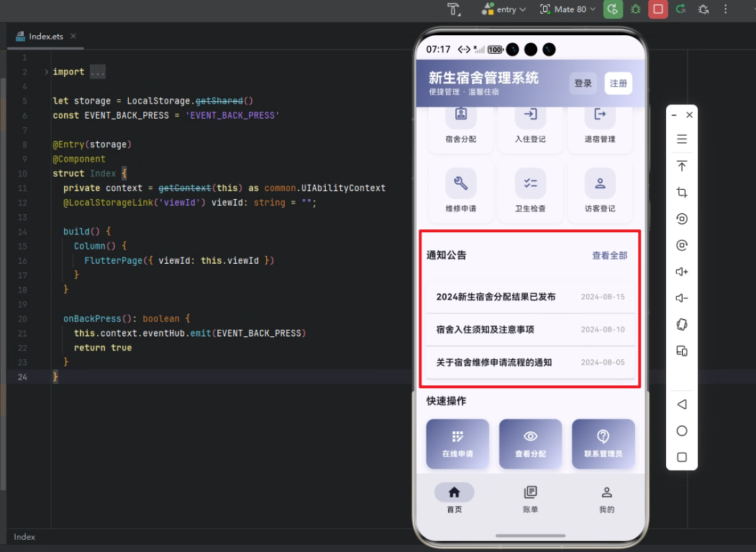The width and height of the screenshot is (756, 552).
Task: Click the attach debugger icon in toolbar
Action: click(703, 9)
